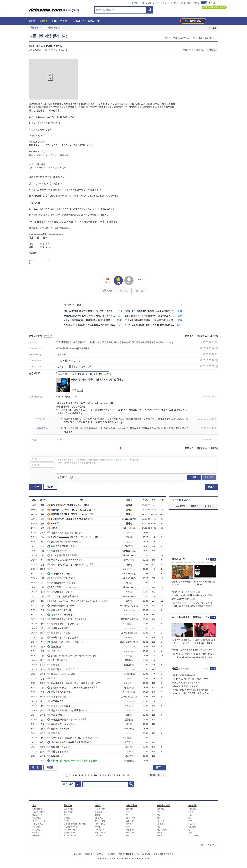Click the 본문 보기 link above comments
The width and height of the screenshot is (247, 868).
pyautogui.click(x=189, y=336)
